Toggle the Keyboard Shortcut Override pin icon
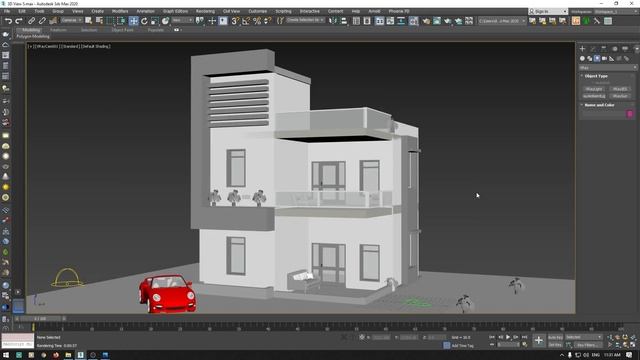Screen dimensions: 640x360 [223, 21]
